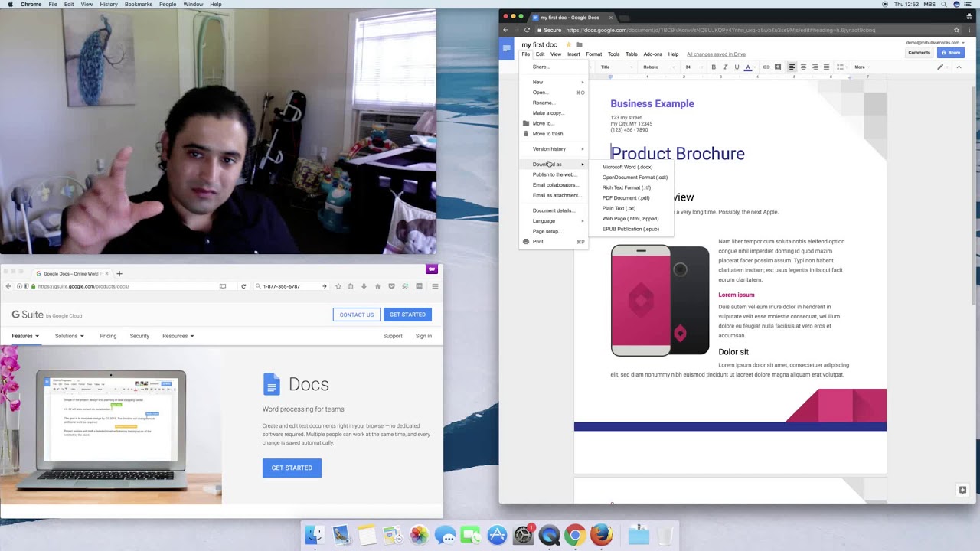Open Finder from the Dock

click(x=314, y=534)
